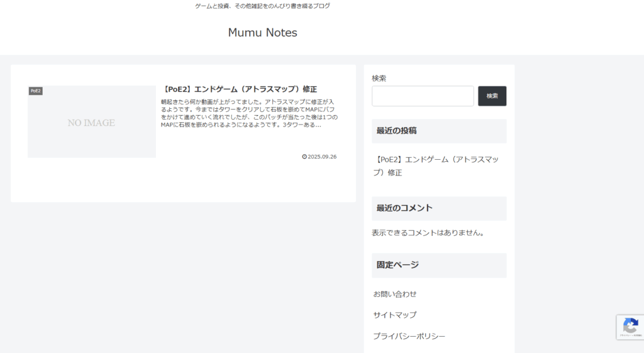Go to the サイトマップ page
The height and width of the screenshot is (353, 644).
(x=395, y=315)
